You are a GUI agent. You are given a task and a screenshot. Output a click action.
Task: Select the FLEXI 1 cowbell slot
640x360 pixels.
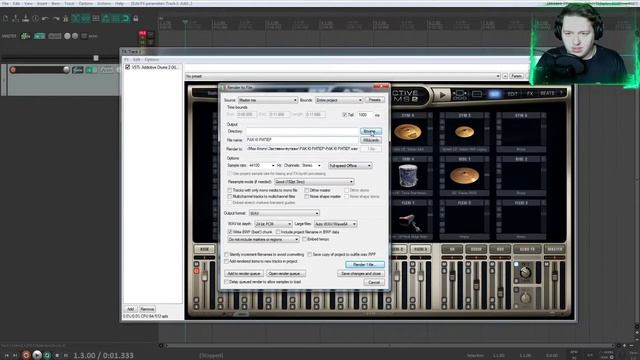(x=408, y=219)
